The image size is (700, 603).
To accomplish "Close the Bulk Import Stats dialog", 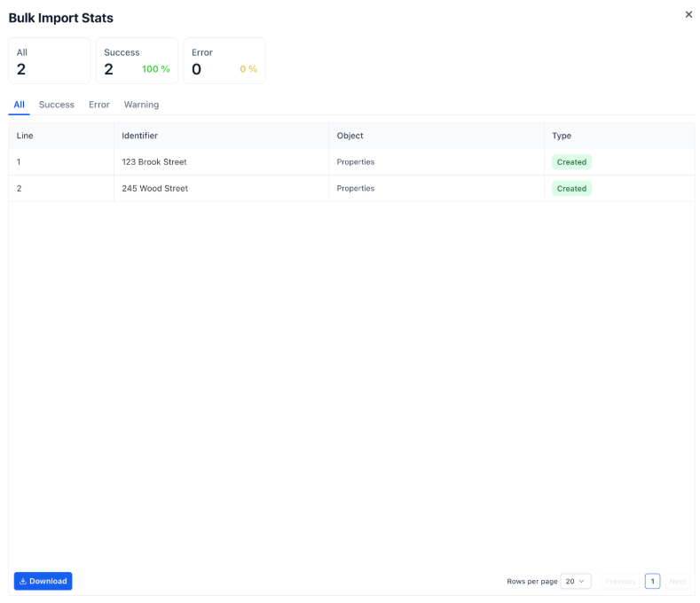I will [688, 14].
